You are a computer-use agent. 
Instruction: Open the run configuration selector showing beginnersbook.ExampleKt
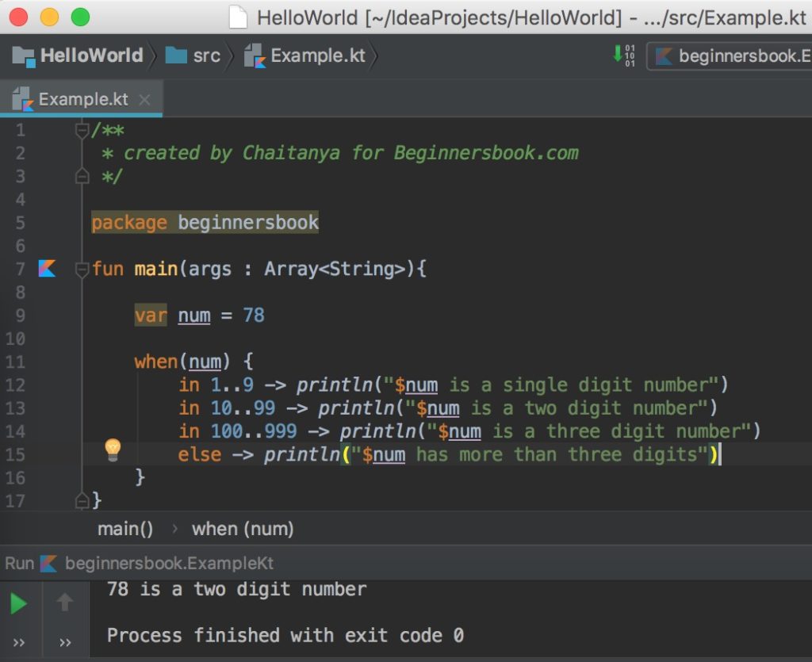pos(745,55)
